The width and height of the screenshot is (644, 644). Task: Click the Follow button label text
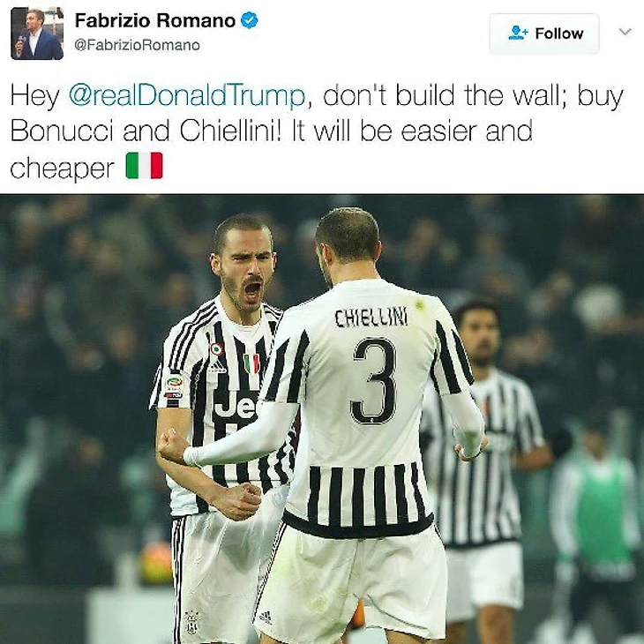[x=559, y=34]
